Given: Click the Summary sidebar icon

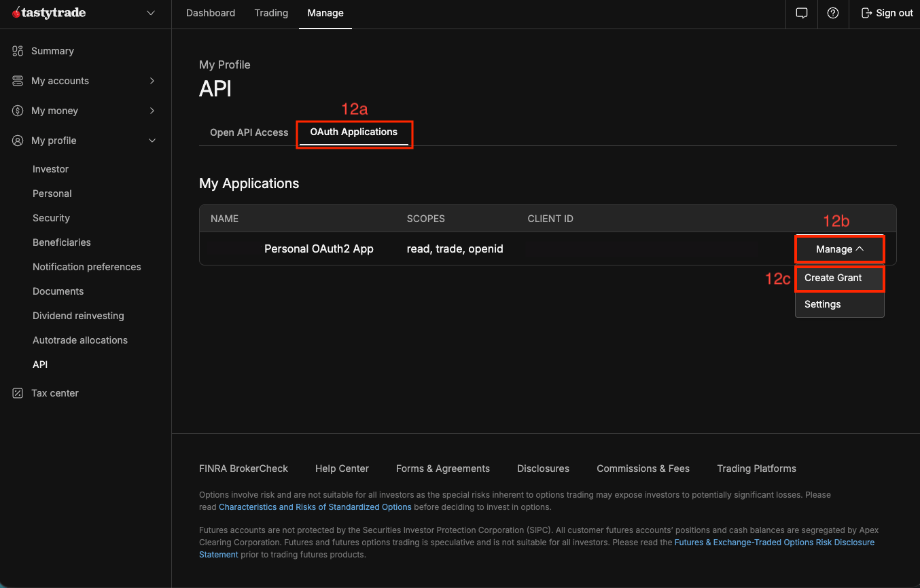Looking at the screenshot, I should (x=18, y=51).
